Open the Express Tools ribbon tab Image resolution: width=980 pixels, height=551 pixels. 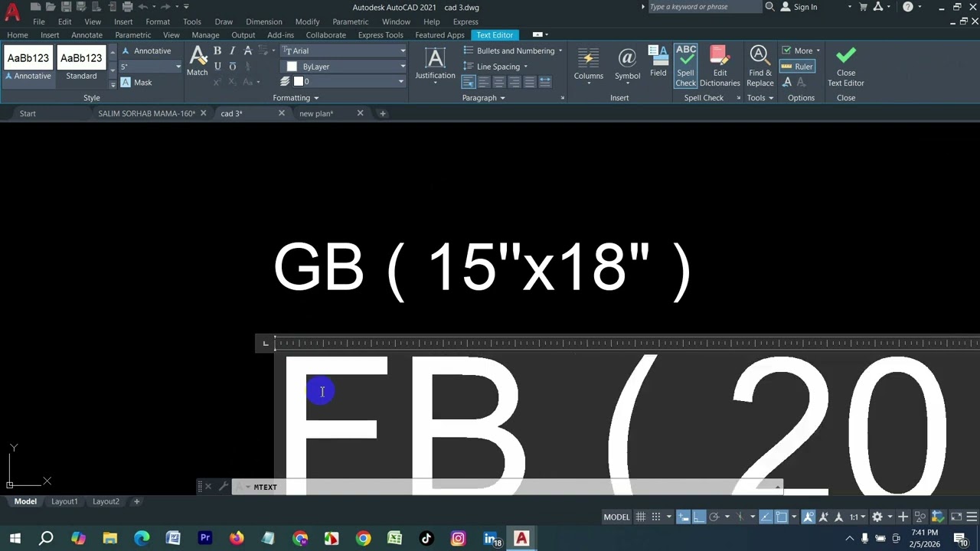pos(381,35)
